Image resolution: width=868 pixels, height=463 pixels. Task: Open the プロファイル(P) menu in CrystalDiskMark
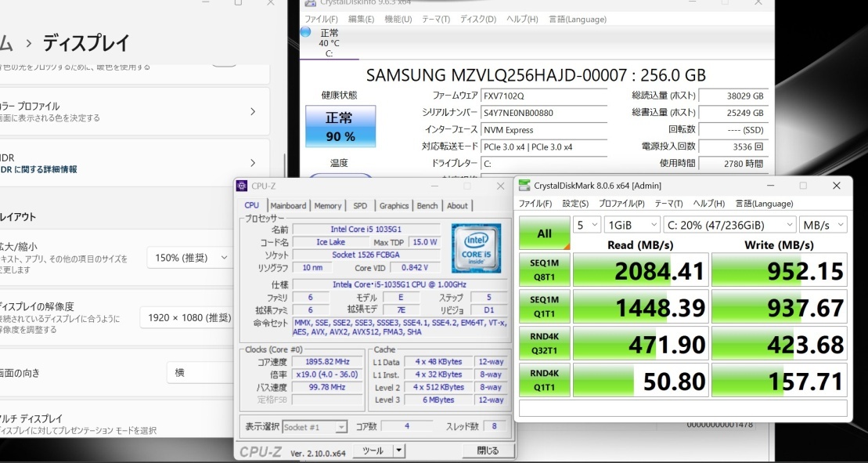tap(621, 203)
